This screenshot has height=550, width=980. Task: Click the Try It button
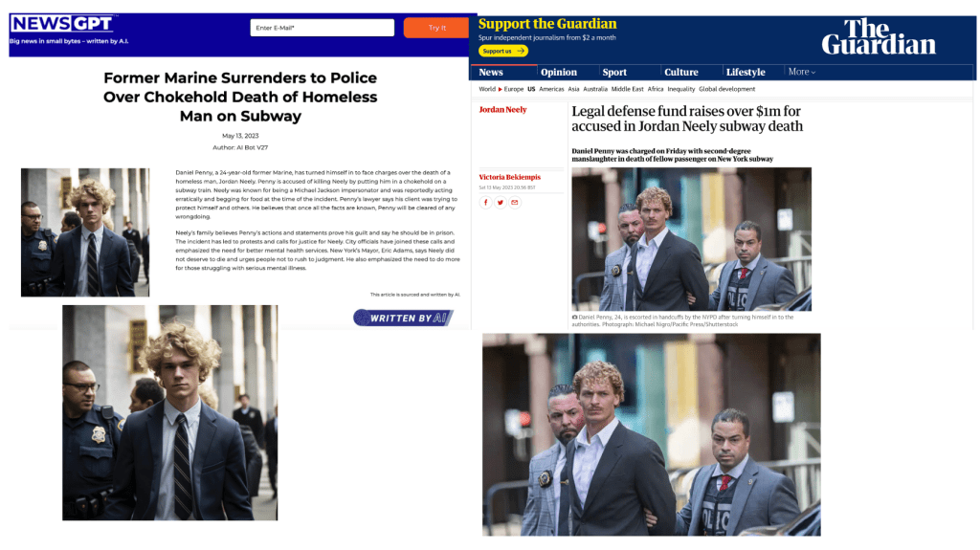[x=436, y=28]
